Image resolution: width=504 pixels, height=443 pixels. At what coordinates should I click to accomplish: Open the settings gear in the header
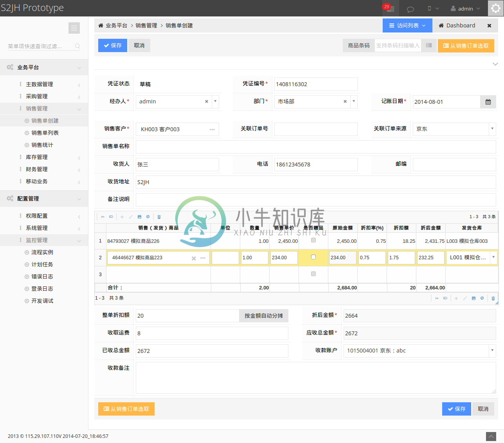coord(495,8)
